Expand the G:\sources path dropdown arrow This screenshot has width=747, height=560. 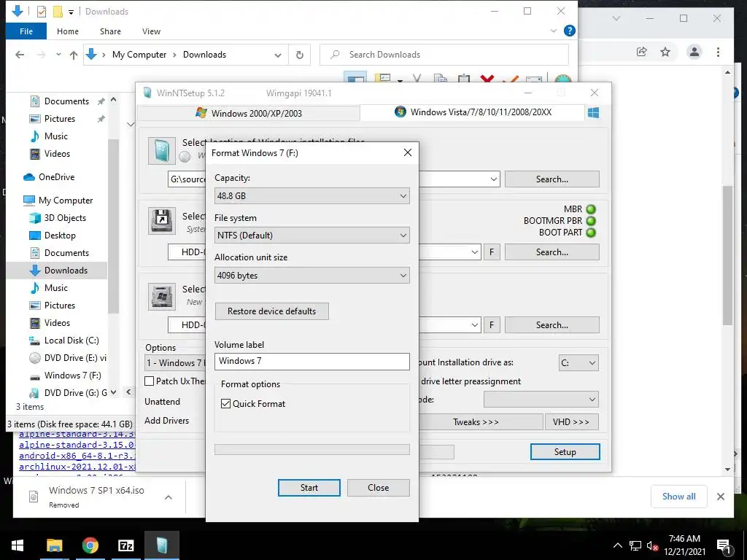494,179
